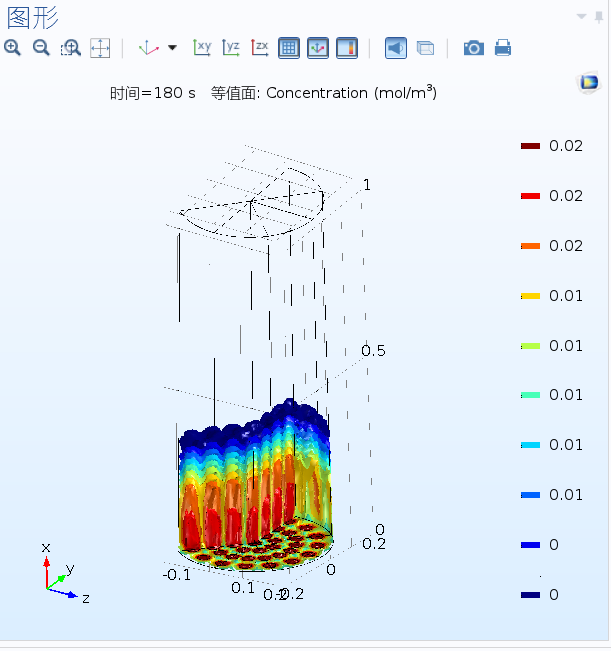Screen dimensions: 611x651
Task: Click the print icon
Action: click(x=503, y=48)
